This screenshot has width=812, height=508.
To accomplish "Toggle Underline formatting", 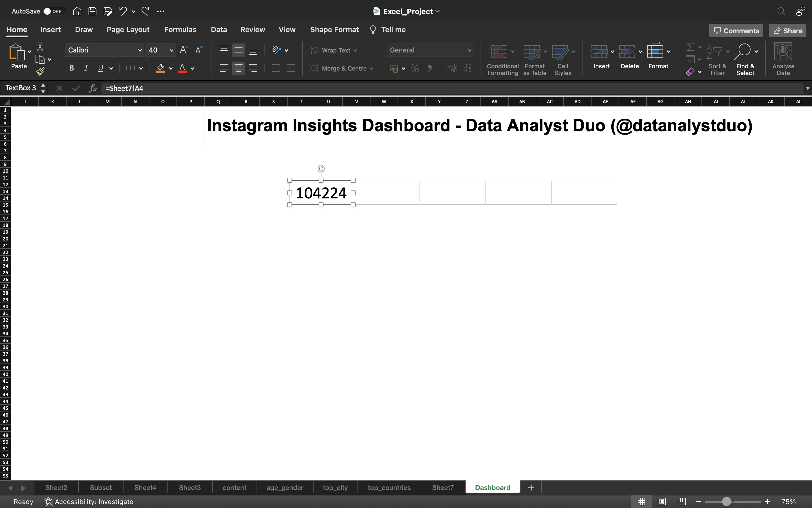I will [x=100, y=68].
